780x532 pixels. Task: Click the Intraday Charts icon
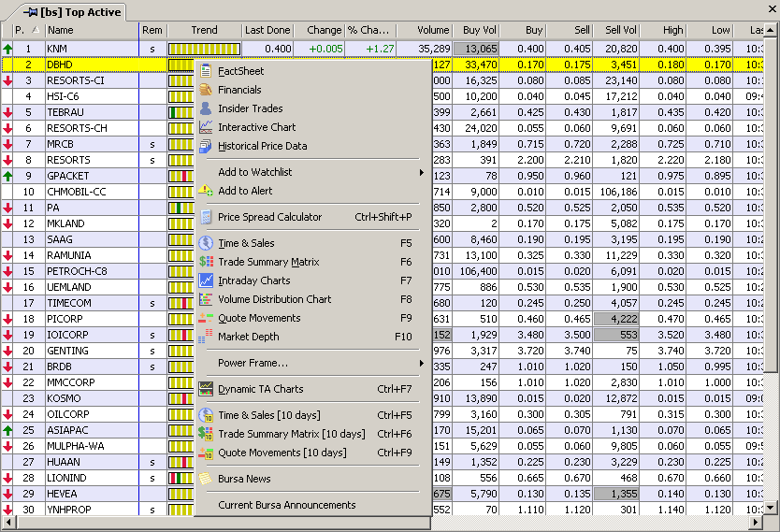pyautogui.click(x=206, y=280)
